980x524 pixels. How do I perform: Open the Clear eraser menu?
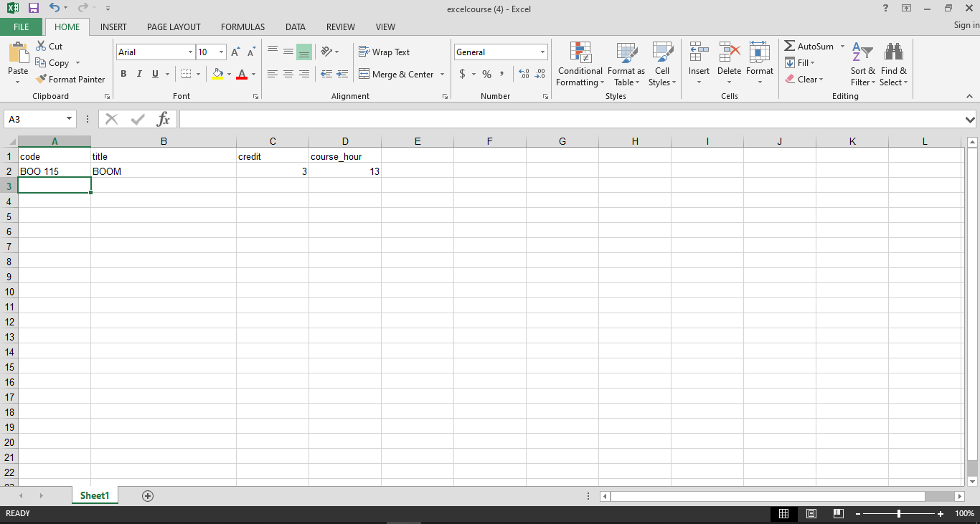click(804, 79)
